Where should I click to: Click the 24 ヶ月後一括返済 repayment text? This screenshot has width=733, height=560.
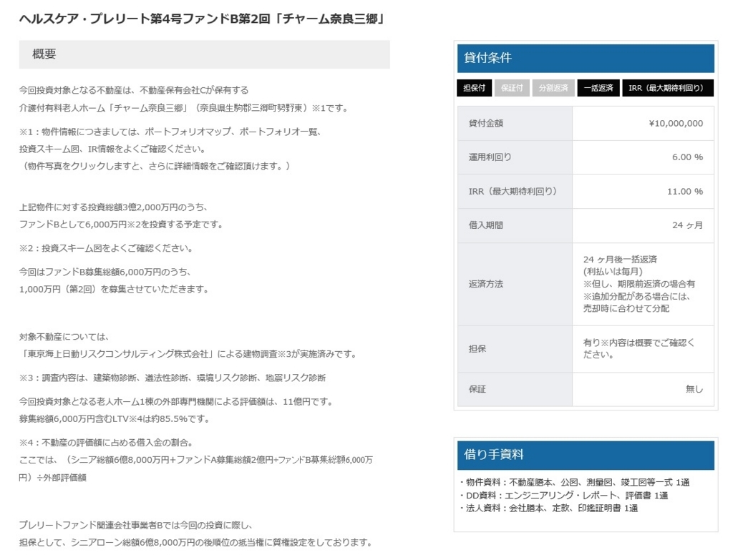620,259
